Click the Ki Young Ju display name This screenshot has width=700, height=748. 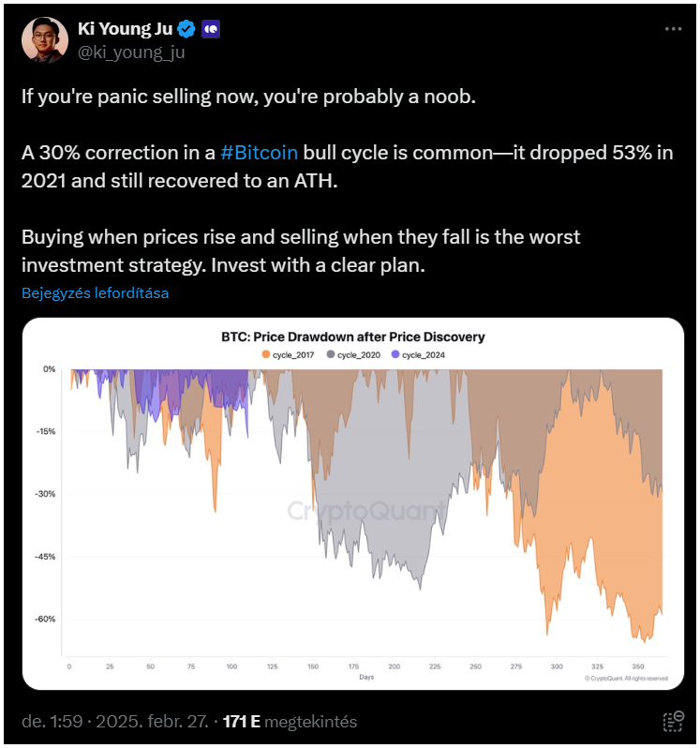coord(125,29)
